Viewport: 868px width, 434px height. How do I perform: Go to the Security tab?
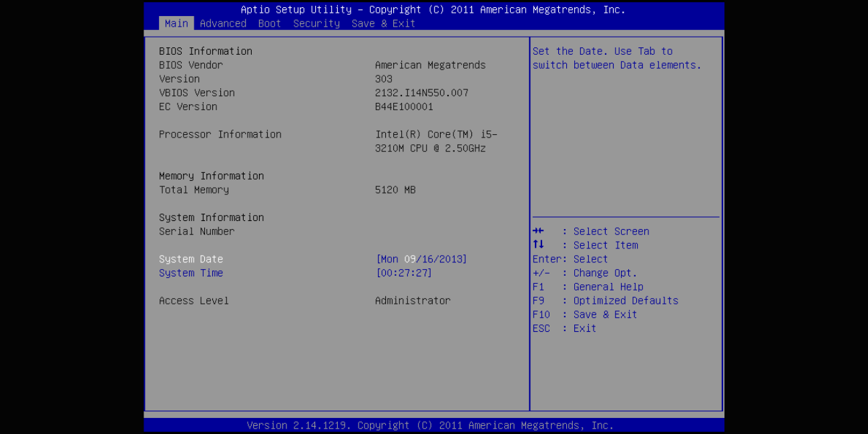point(316,23)
